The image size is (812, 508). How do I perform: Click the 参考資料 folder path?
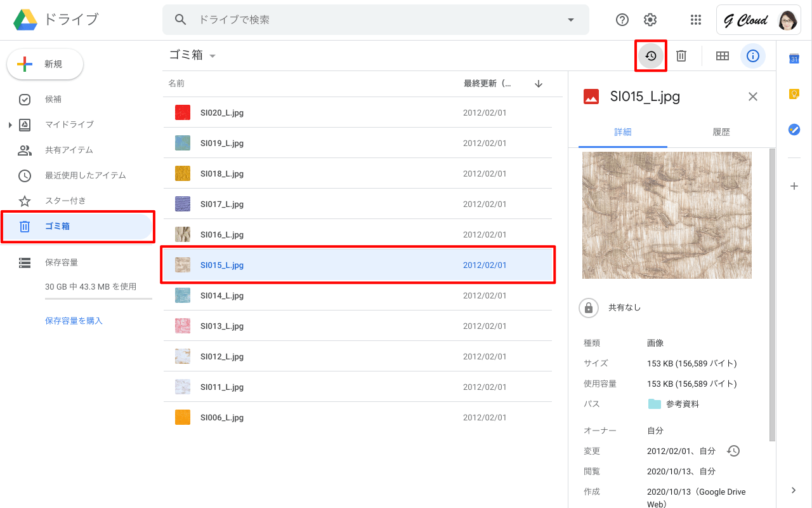674,404
